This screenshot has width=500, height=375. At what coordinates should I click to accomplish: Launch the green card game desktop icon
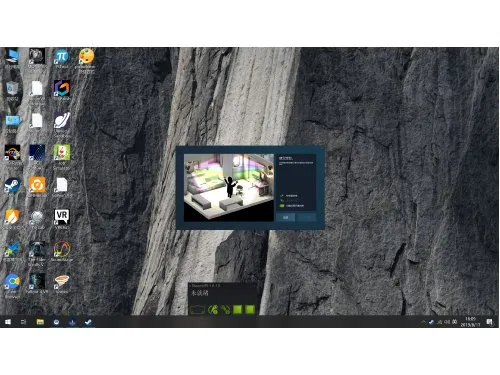[x=62, y=153]
